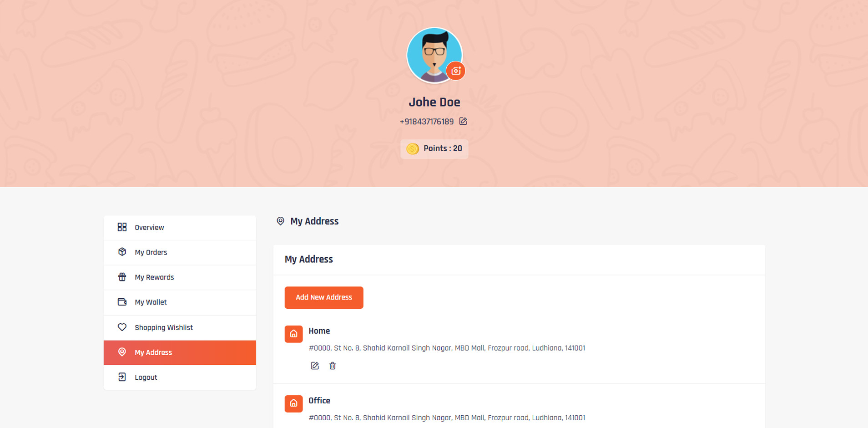Open My Orders from the sidebar

click(151, 252)
